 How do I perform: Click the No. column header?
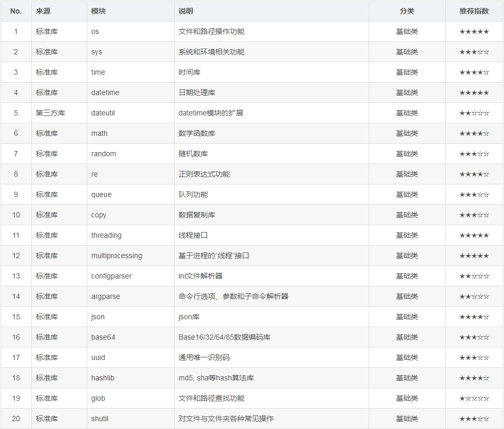click(16, 11)
